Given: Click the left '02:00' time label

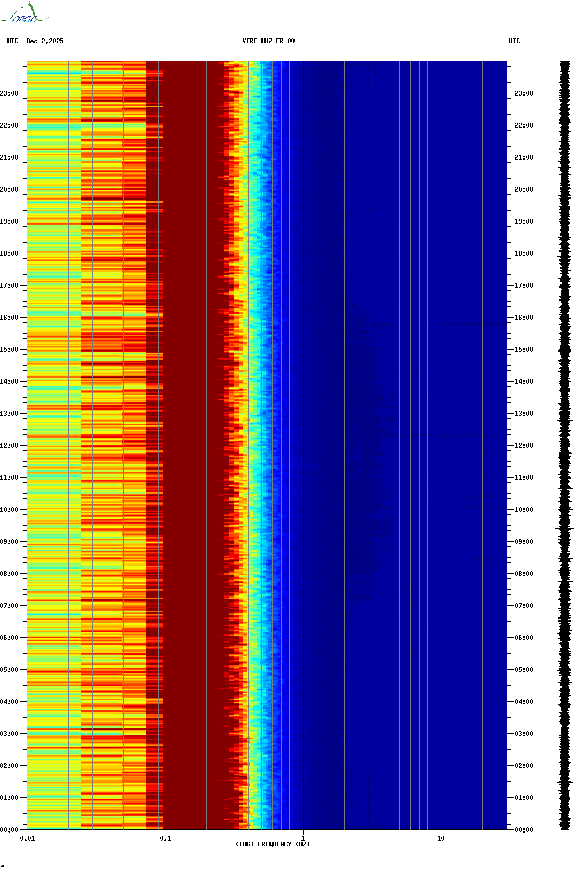Looking at the screenshot, I should coord(9,766).
